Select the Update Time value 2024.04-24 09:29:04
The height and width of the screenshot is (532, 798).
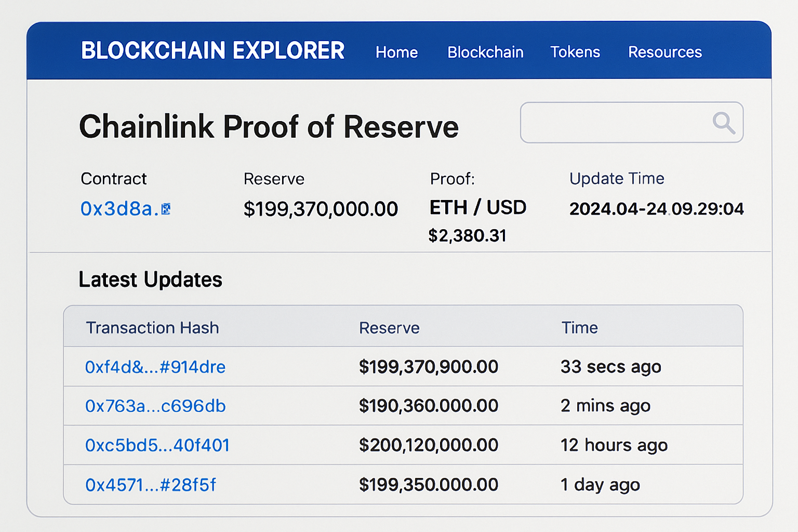[657, 209]
